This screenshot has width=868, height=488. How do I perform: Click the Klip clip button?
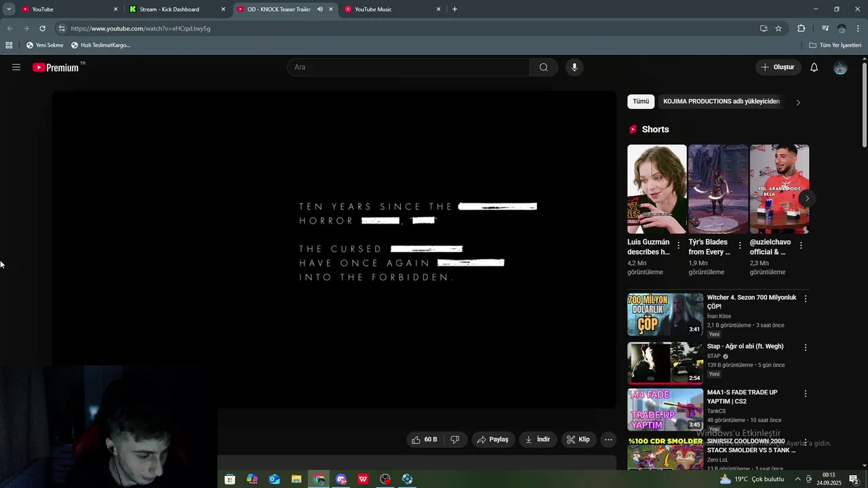578,439
